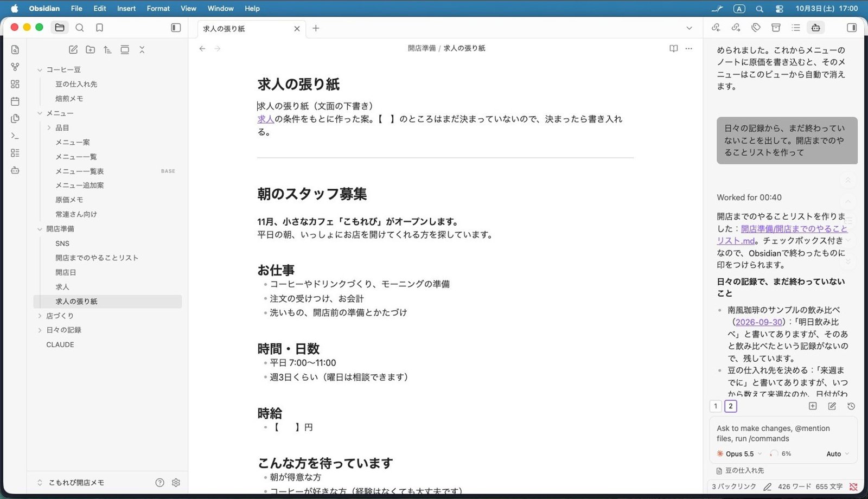Click the sync status icon in status bar

[x=853, y=487]
